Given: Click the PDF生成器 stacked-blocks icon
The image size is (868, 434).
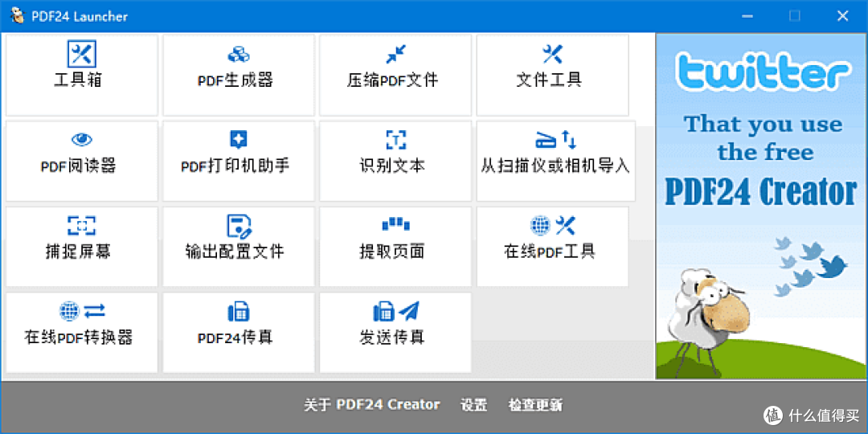Looking at the screenshot, I should [x=239, y=55].
